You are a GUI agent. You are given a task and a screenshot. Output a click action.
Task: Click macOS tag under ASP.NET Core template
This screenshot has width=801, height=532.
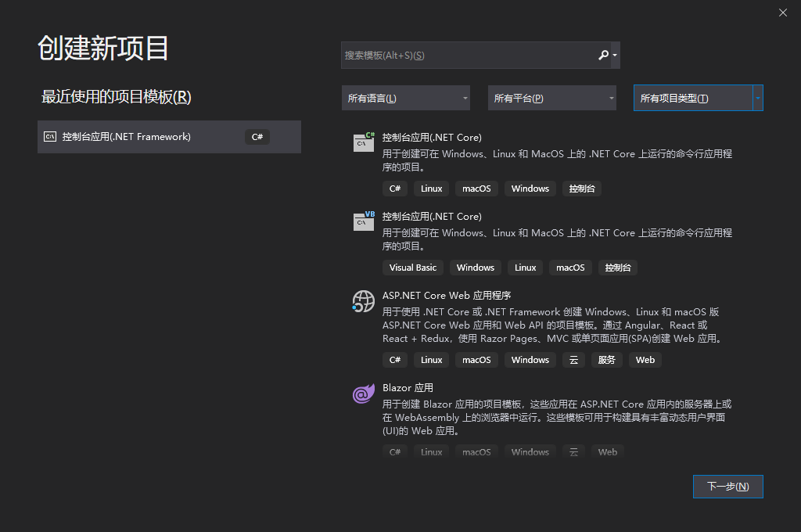[476, 360]
